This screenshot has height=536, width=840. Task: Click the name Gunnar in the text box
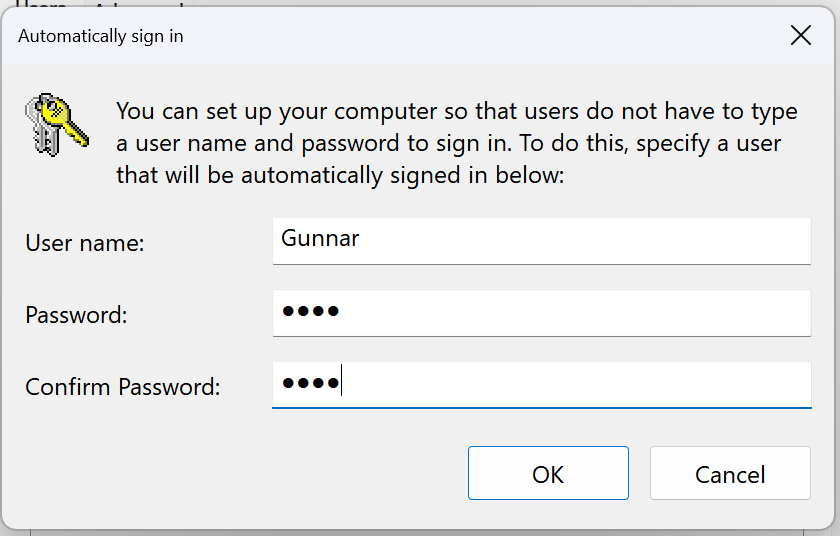320,239
